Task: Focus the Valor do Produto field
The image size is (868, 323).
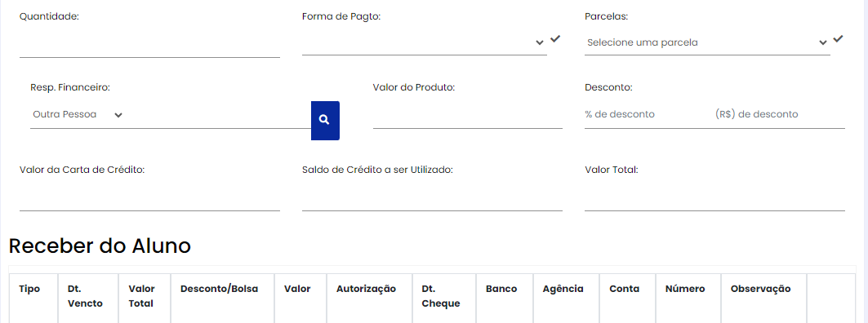Action: pyautogui.click(x=467, y=115)
